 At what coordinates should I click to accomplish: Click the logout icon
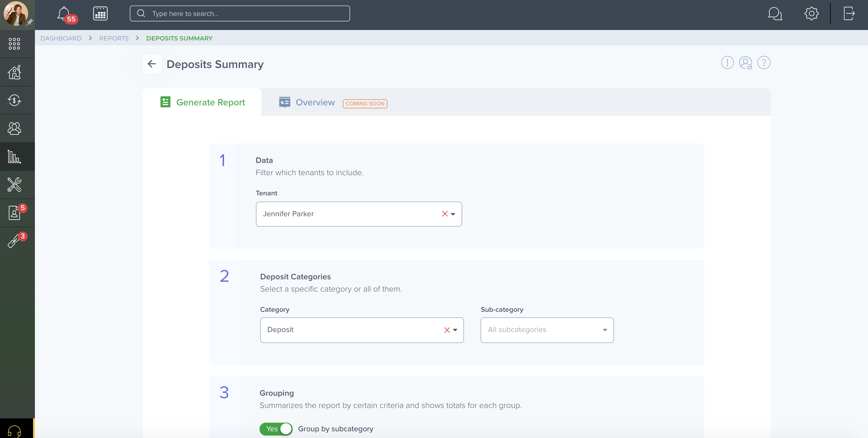point(849,13)
